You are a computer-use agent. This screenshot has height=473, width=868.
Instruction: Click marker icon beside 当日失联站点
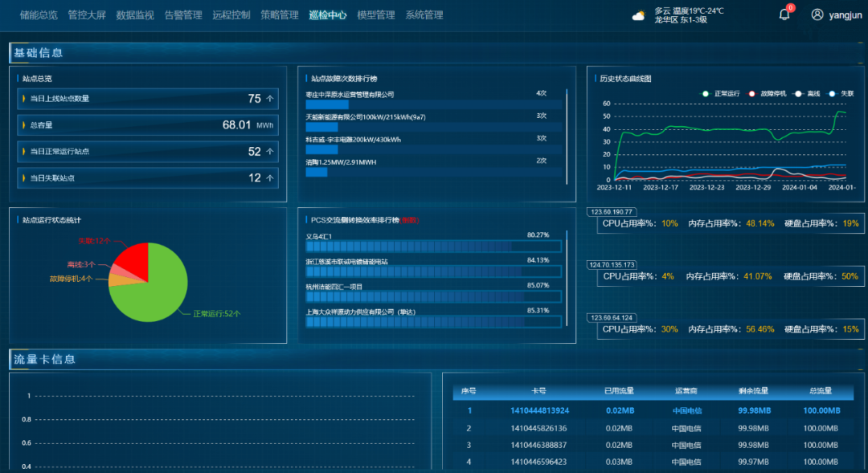[24, 177]
